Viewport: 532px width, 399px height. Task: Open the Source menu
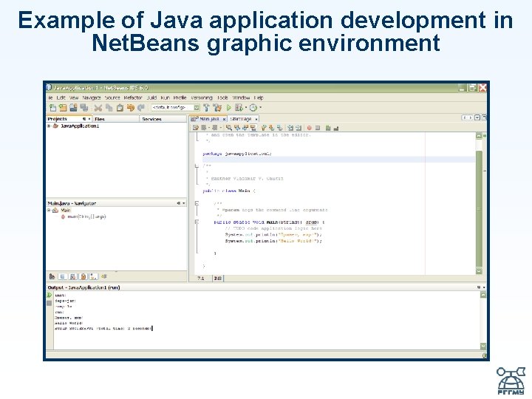coord(112,98)
